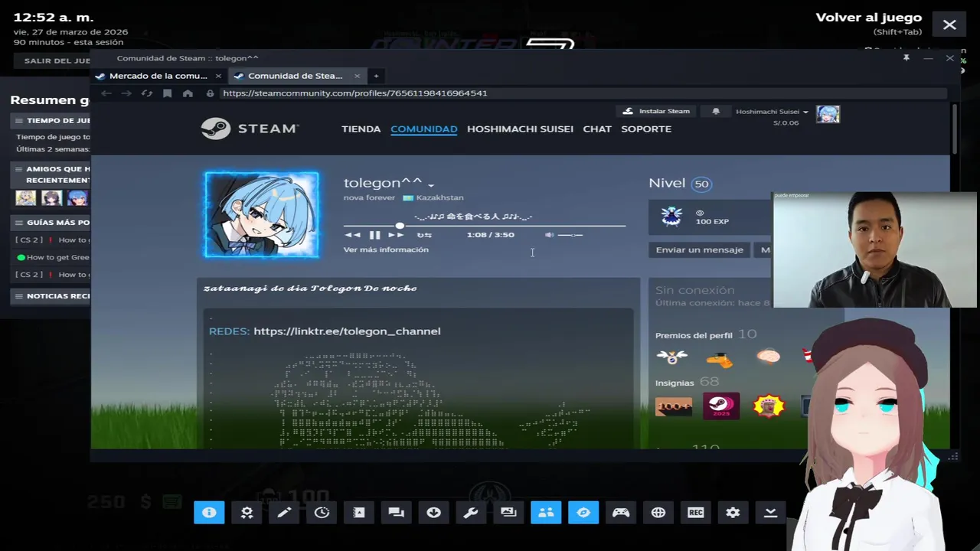
Task: Click the tolegon^^ profile avatar image
Action: [262, 214]
